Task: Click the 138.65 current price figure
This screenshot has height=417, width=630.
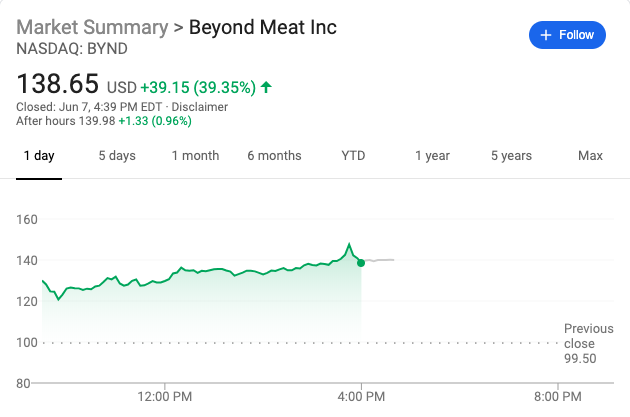Action: pyautogui.click(x=57, y=84)
